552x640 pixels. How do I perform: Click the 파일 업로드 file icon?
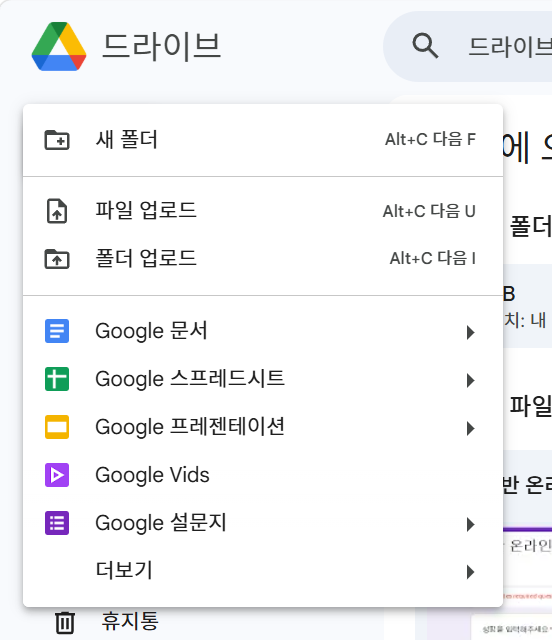tap(57, 211)
